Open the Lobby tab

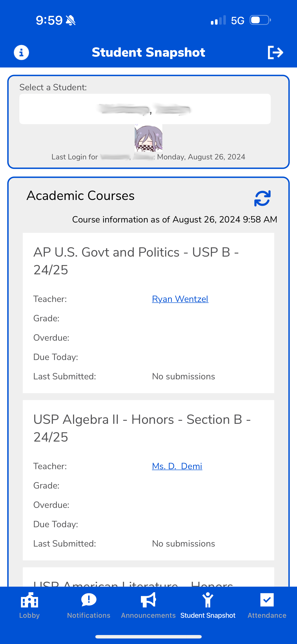pyautogui.click(x=29, y=605)
